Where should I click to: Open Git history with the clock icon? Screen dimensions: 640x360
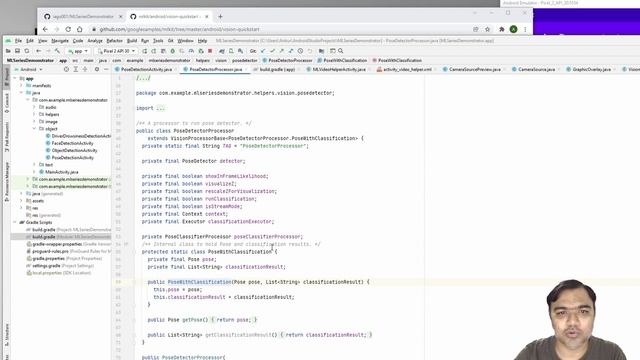tap(300, 51)
